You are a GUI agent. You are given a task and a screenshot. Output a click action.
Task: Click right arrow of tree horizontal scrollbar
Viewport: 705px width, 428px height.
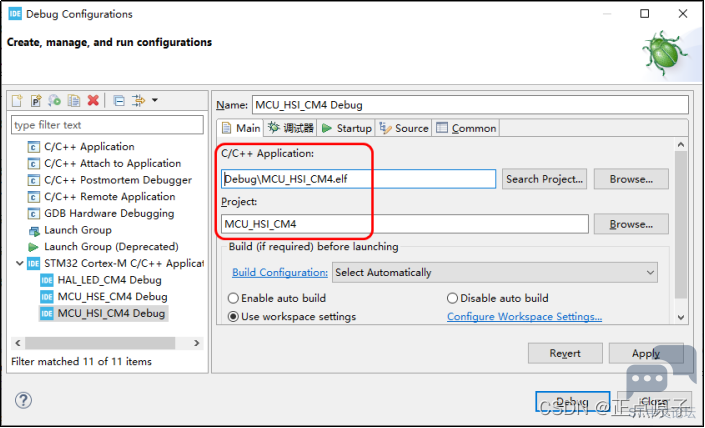(x=196, y=343)
